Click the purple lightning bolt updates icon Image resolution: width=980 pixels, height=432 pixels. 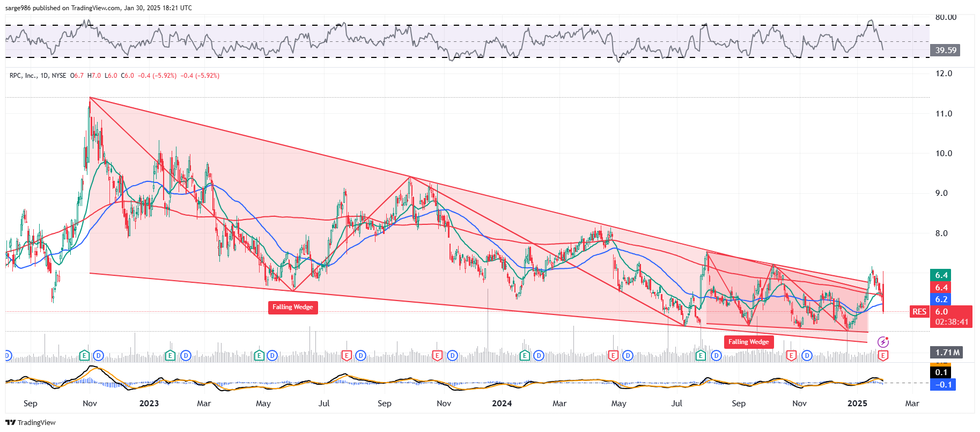pos(883,342)
